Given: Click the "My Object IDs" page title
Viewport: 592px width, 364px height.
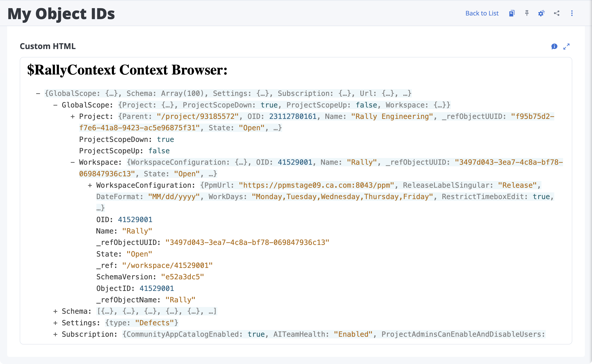Looking at the screenshot, I should click(x=61, y=14).
